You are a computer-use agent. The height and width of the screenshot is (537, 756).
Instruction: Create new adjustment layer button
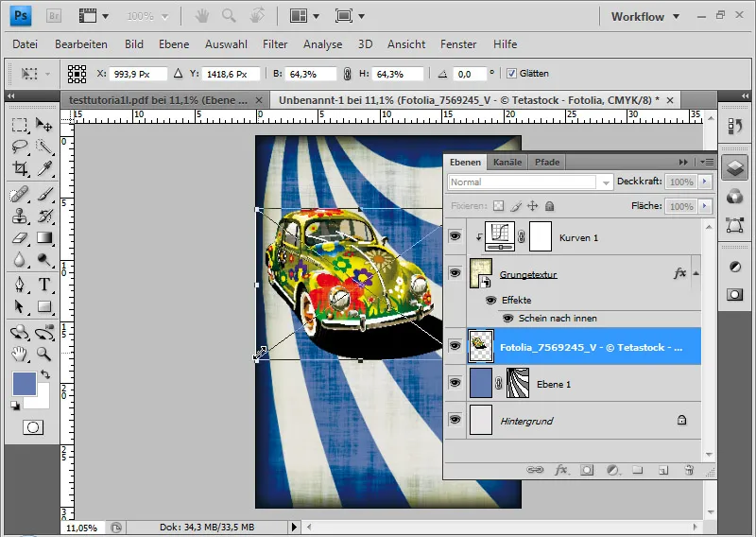click(x=612, y=470)
